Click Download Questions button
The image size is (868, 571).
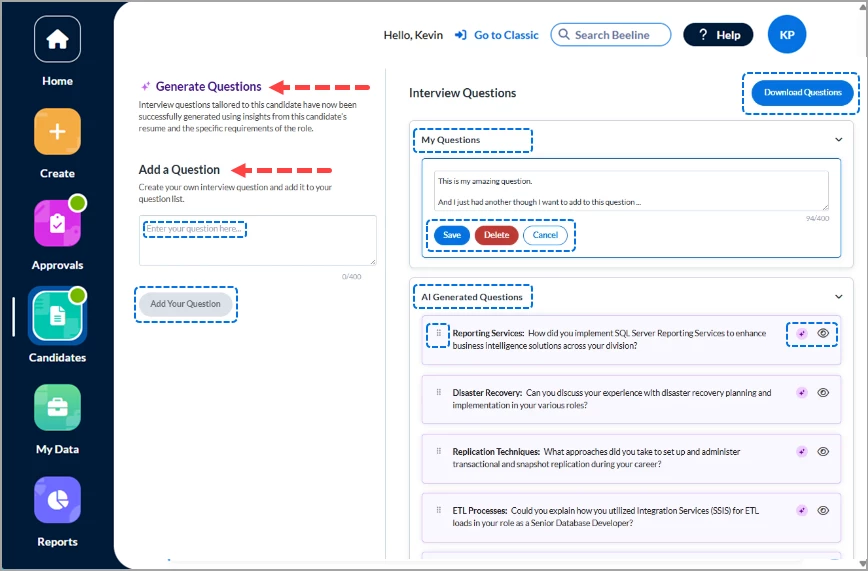803,92
